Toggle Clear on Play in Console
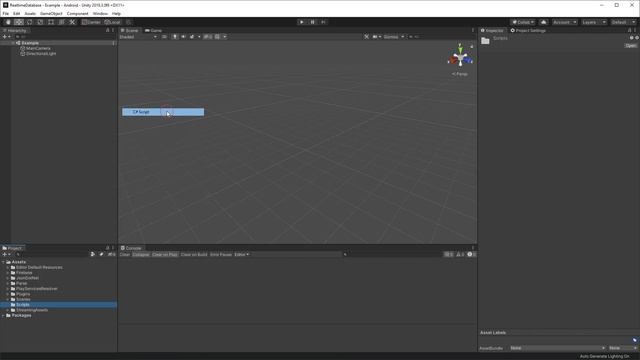The height and width of the screenshot is (360, 640). tap(164, 255)
